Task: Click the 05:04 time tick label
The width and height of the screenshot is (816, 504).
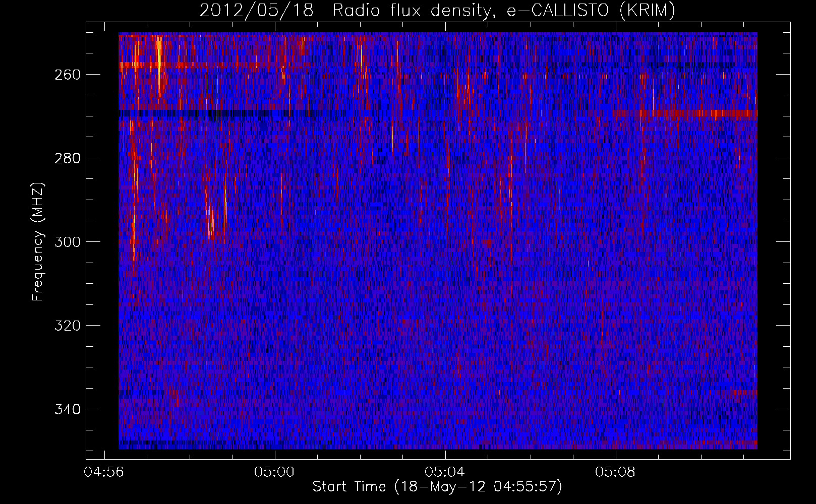Action: click(x=445, y=472)
